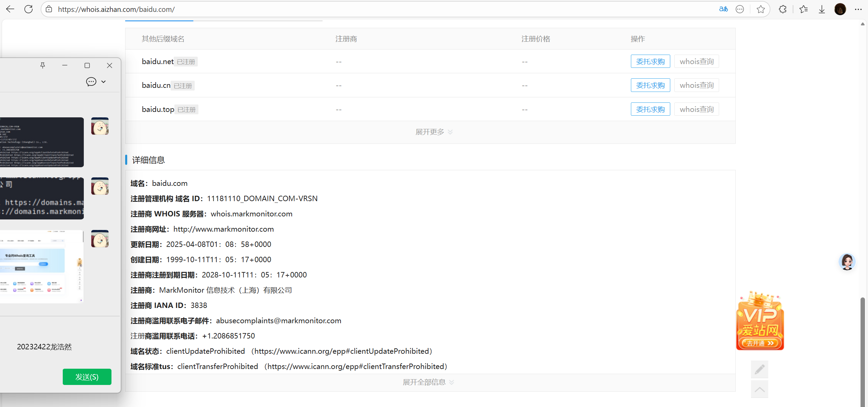
Task: Add page to favorites star
Action: [x=760, y=9]
